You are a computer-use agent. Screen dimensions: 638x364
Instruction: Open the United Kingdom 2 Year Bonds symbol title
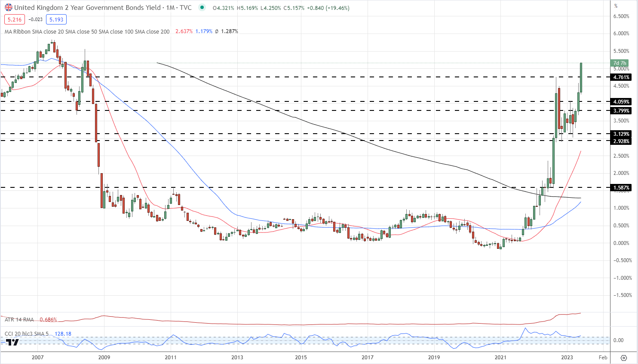click(x=103, y=8)
